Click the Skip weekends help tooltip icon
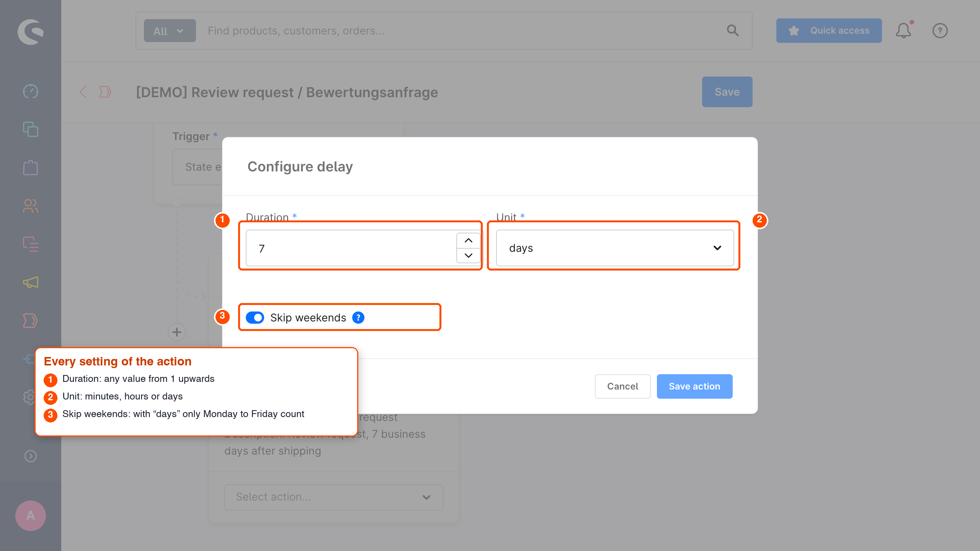980x551 pixels. pyautogui.click(x=358, y=318)
